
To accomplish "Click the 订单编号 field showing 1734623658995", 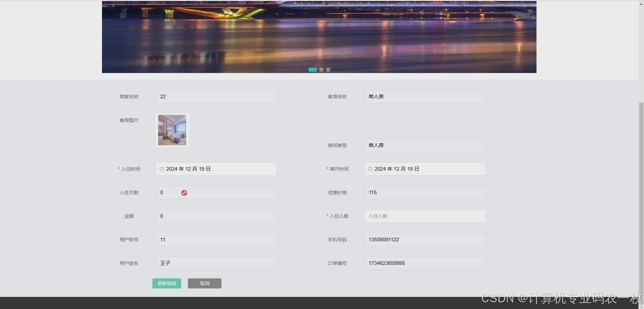I will click(x=425, y=263).
